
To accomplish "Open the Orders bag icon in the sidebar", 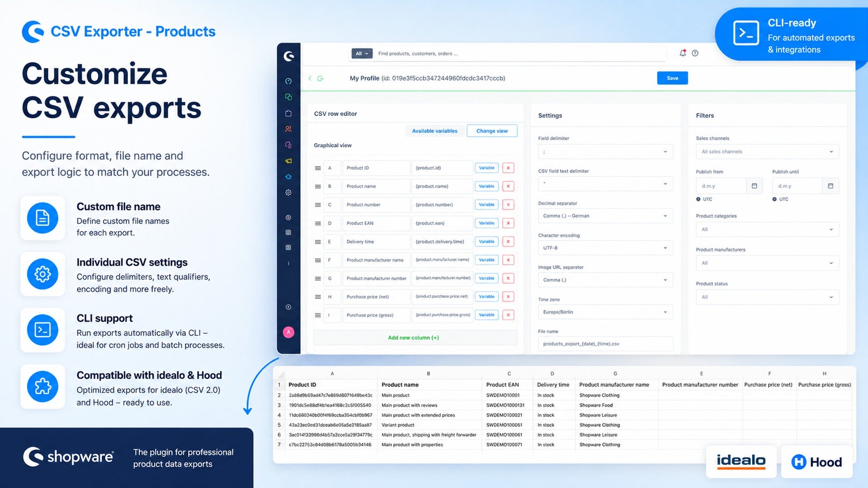I will pyautogui.click(x=288, y=113).
